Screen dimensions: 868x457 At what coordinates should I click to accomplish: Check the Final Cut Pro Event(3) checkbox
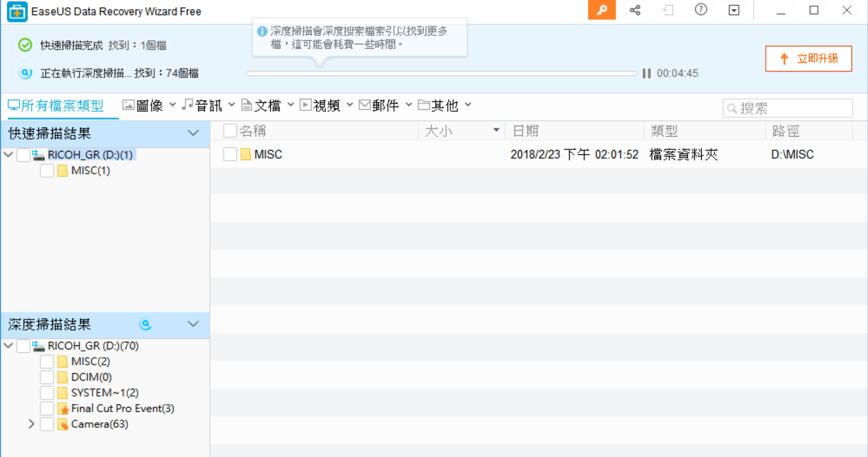click(47, 408)
